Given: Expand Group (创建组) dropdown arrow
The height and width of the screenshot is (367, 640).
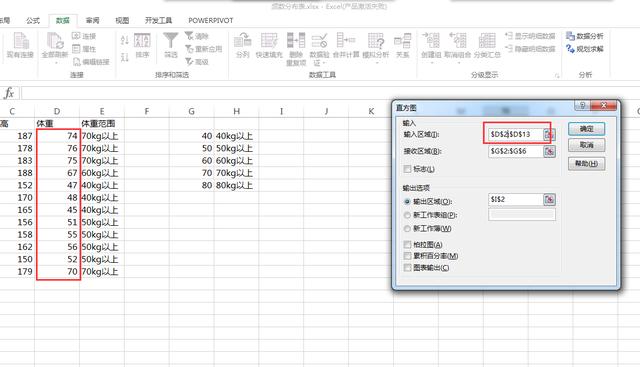Looking at the screenshot, I should [431, 63].
